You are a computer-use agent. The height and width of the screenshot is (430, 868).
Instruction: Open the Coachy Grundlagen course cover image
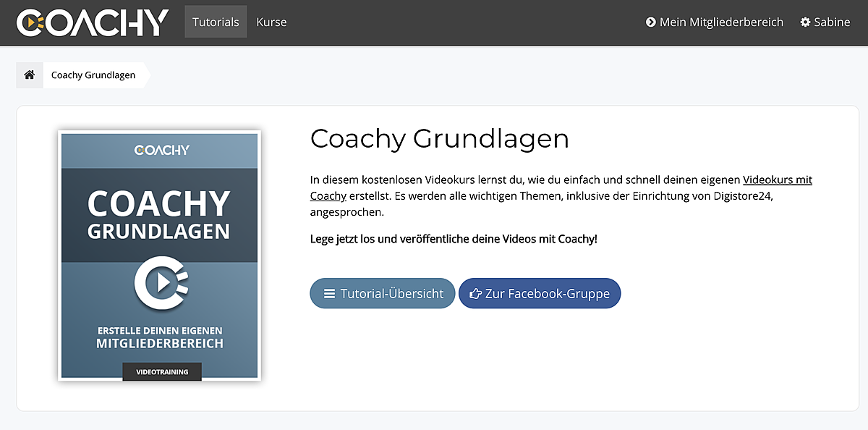(x=159, y=256)
